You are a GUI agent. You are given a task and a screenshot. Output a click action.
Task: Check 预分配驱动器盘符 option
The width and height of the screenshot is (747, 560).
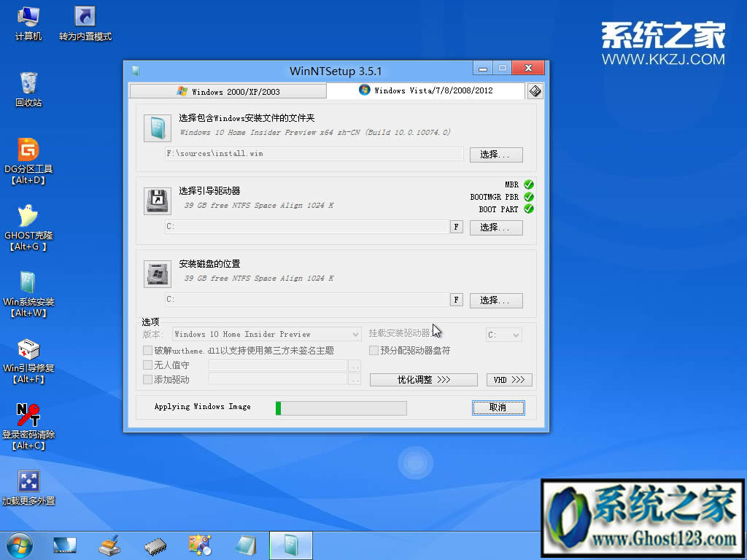tap(373, 350)
